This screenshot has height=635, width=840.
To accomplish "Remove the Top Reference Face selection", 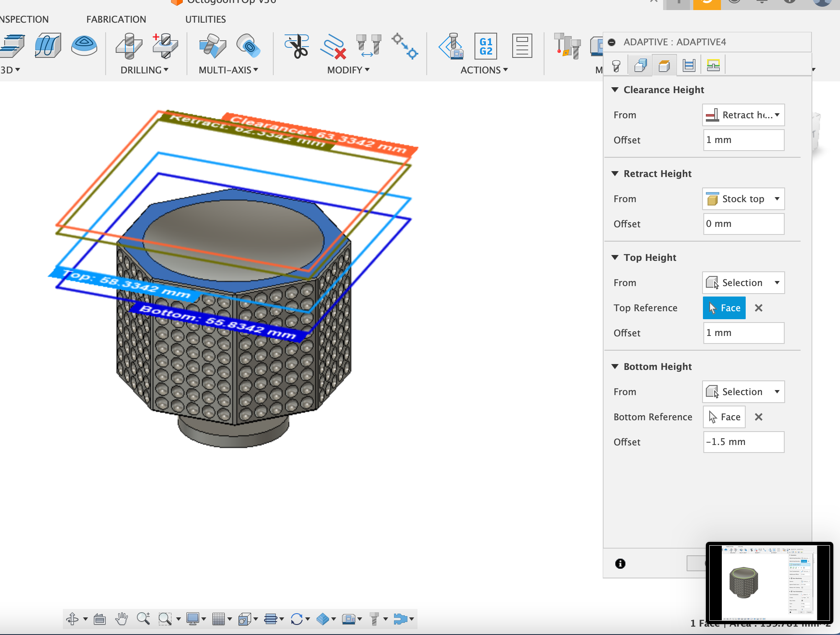I will tap(759, 307).
